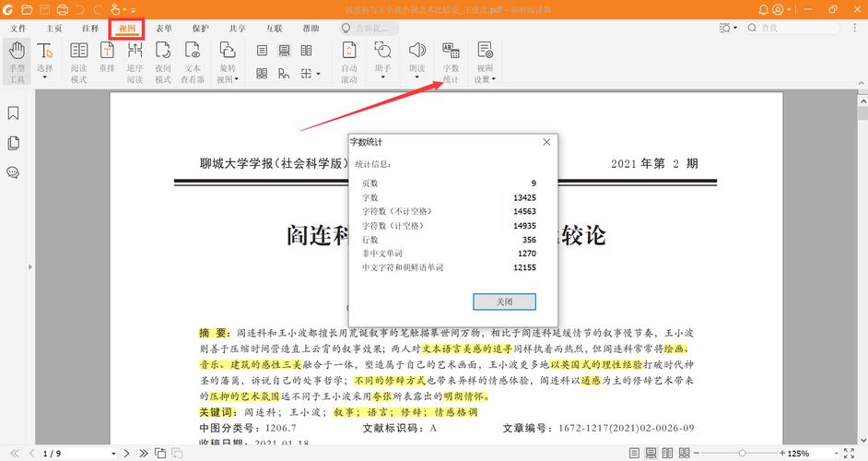
Task: Open the Pages thumbnail panel in sidebar
Action: 13,143
